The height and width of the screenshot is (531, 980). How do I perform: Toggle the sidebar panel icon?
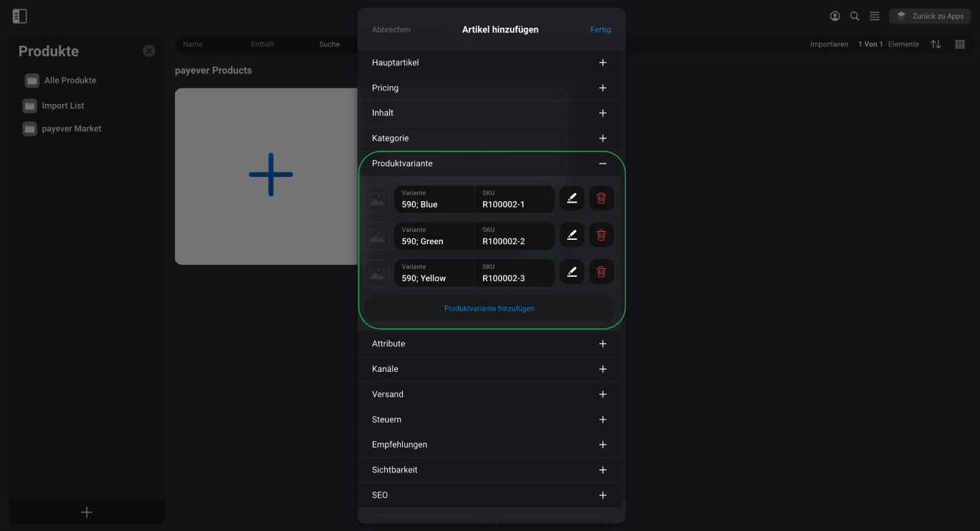point(20,16)
